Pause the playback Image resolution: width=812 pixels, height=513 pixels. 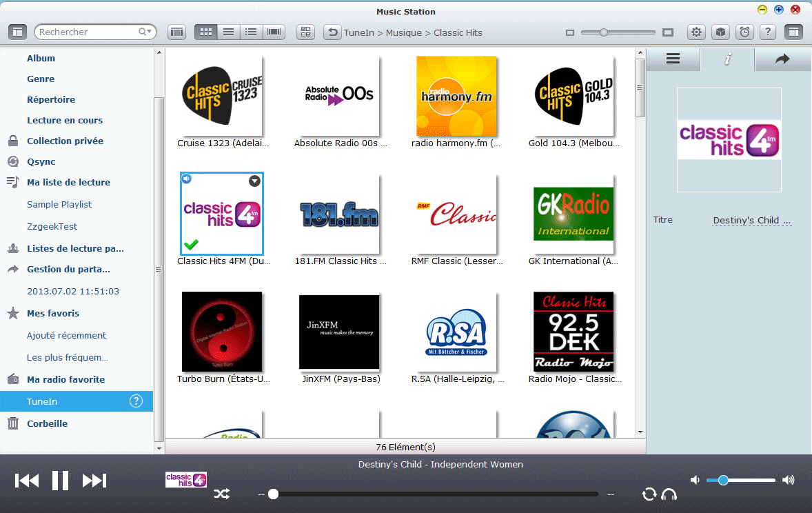(x=60, y=481)
